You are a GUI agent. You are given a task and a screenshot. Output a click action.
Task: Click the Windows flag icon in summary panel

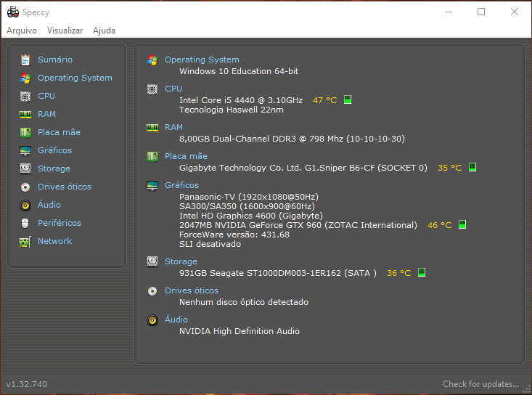point(152,60)
